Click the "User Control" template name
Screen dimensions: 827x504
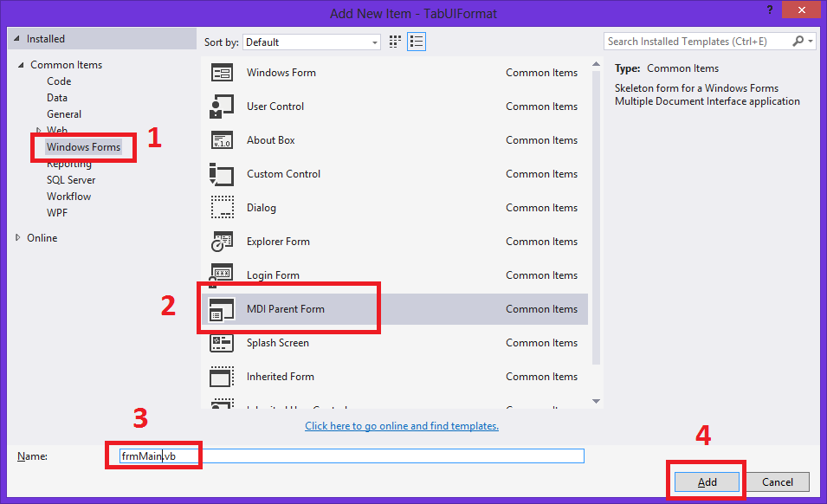pos(275,107)
